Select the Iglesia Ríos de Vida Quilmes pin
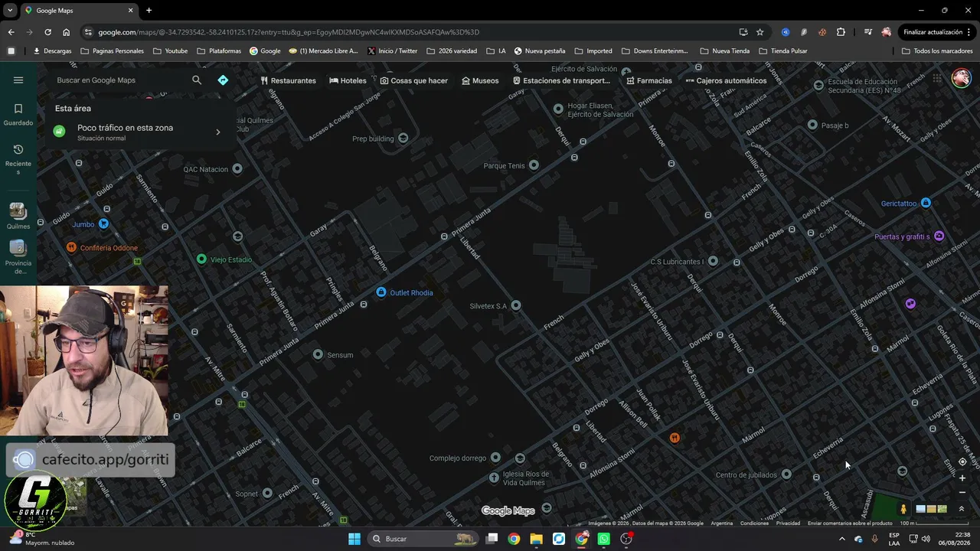The width and height of the screenshot is (980, 551). click(494, 478)
